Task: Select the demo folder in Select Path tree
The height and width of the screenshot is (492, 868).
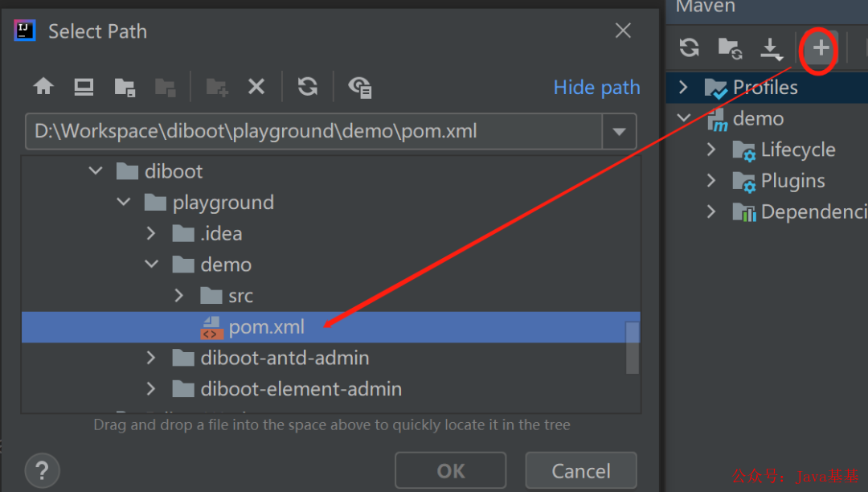Action: pos(331,264)
